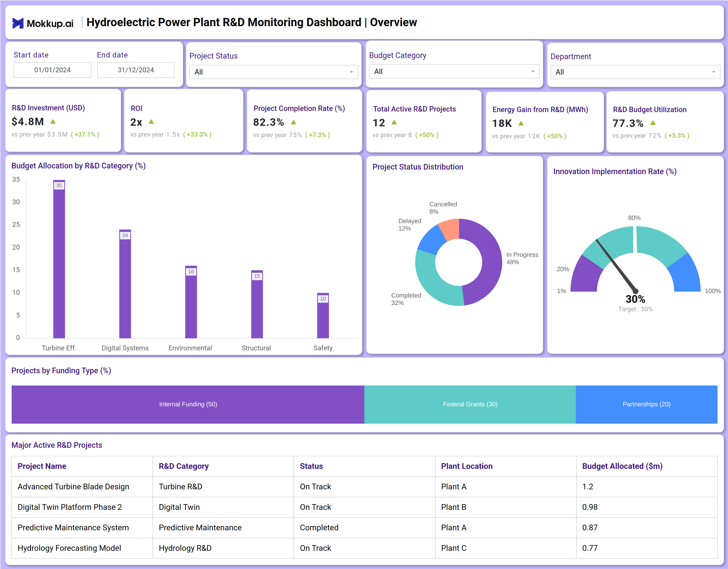Viewport: 728px width, 569px height.
Task: Click the green up arrow beside $4.8M
Action: [x=53, y=122]
